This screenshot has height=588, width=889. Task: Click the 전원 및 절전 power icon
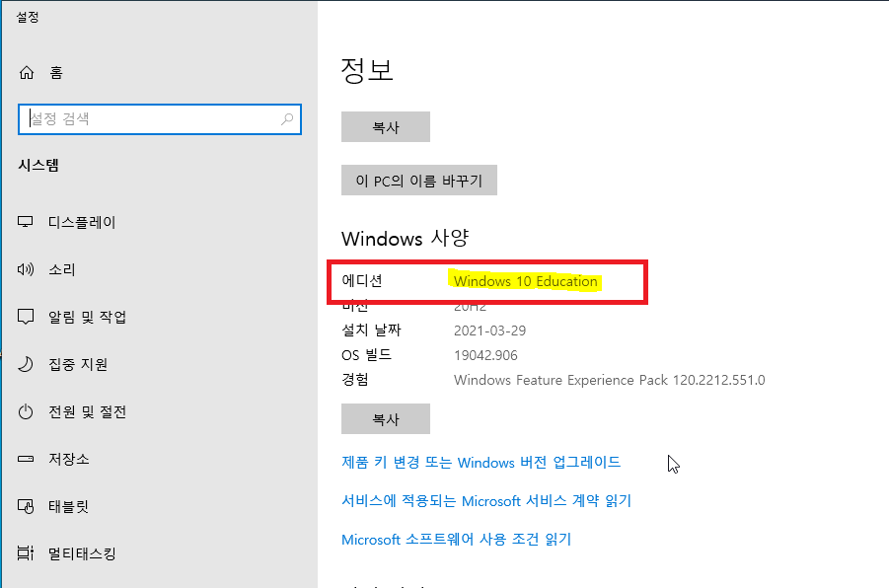(26, 411)
